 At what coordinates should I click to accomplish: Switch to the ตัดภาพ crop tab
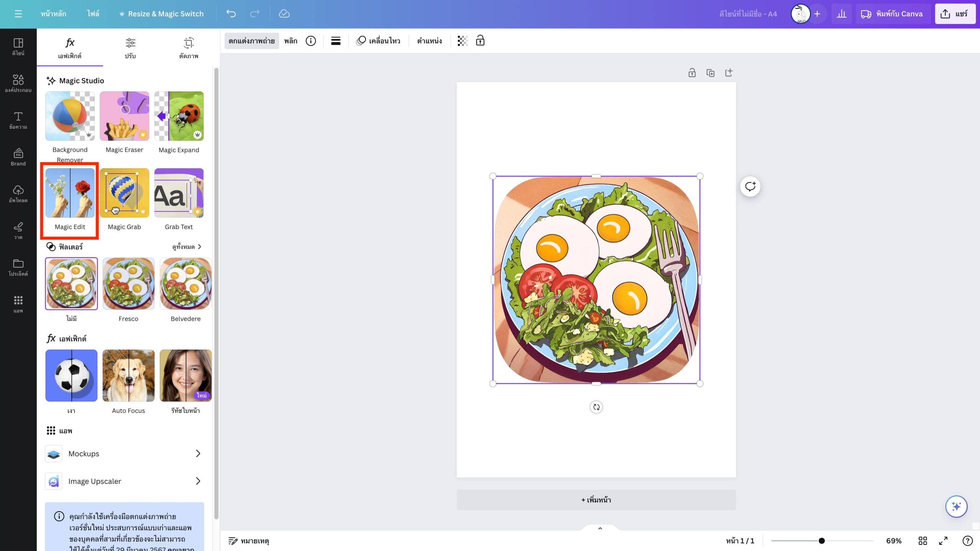[x=188, y=47]
